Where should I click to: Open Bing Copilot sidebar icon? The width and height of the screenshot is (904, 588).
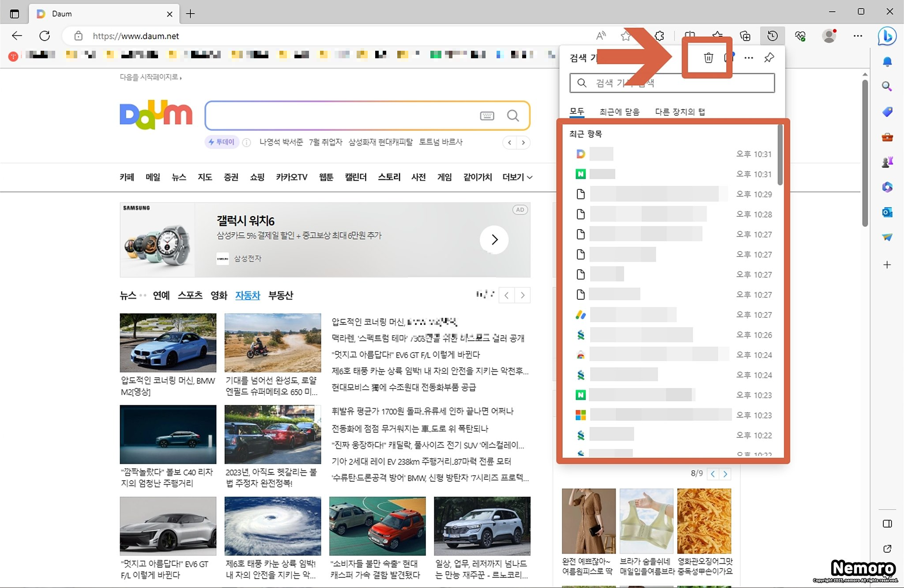886,36
